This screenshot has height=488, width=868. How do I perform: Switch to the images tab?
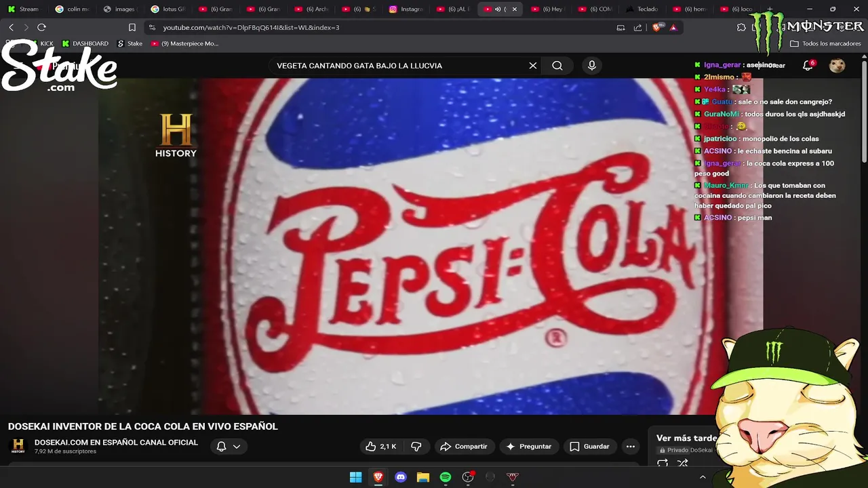(x=120, y=9)
